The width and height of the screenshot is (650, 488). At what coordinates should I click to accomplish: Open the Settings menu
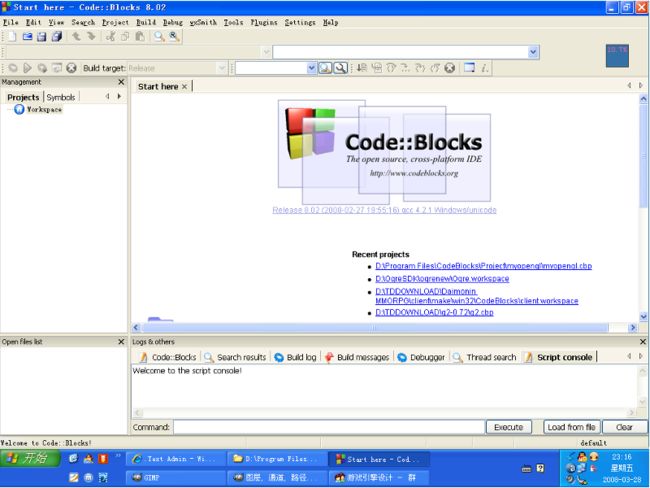coord(300,22)
